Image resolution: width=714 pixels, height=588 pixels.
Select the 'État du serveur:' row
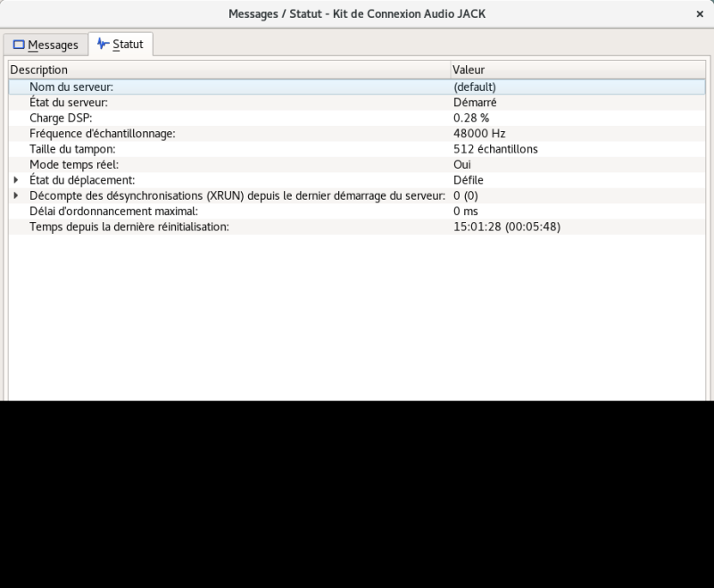pyautogui.click(x=356, y=103)
